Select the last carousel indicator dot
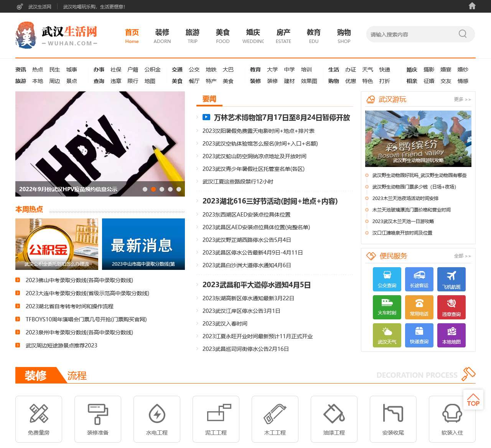This screenshot has width=491, height=448. [179, 189]
